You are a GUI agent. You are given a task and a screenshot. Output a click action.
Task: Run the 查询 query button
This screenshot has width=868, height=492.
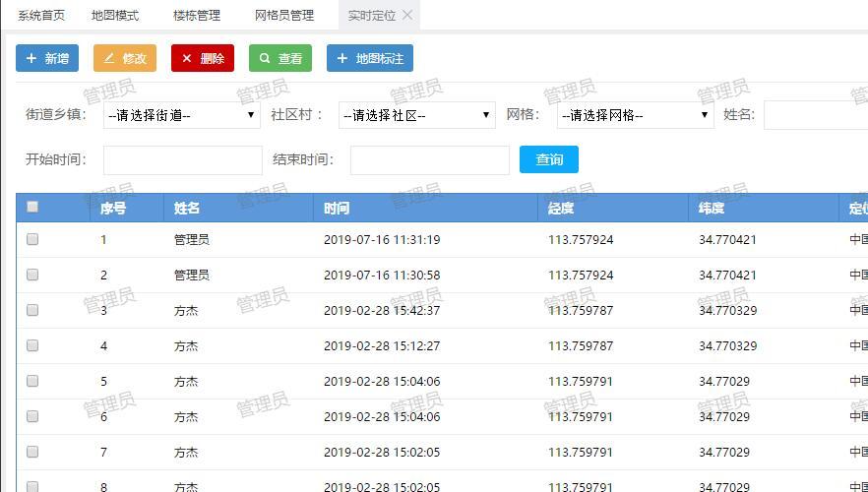click(x=548, y=159)
